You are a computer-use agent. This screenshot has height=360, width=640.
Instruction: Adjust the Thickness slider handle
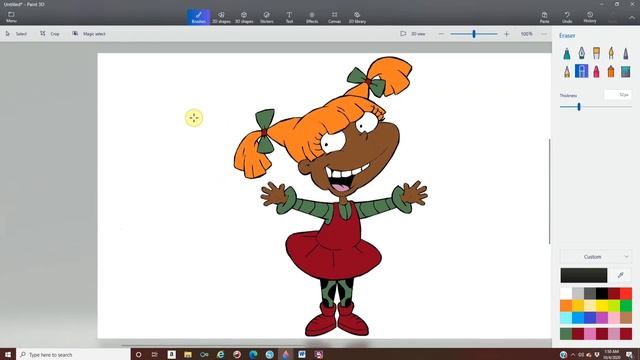[x=579, y=107]
